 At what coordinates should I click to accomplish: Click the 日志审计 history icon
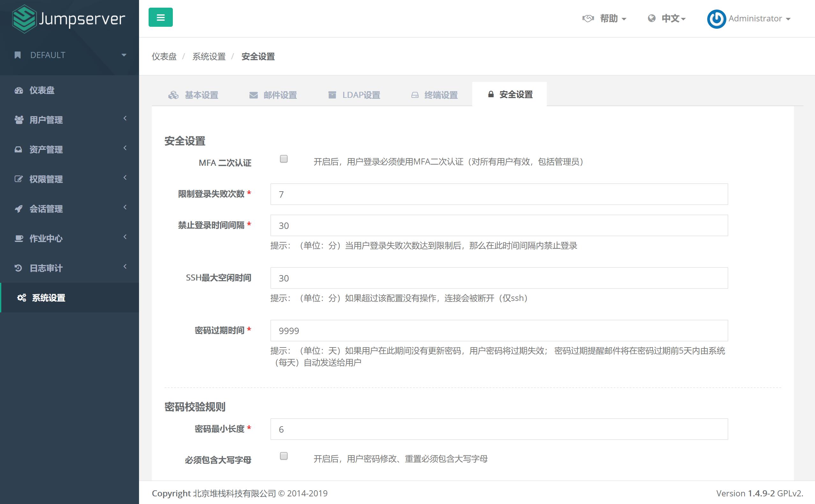[18, 268]
